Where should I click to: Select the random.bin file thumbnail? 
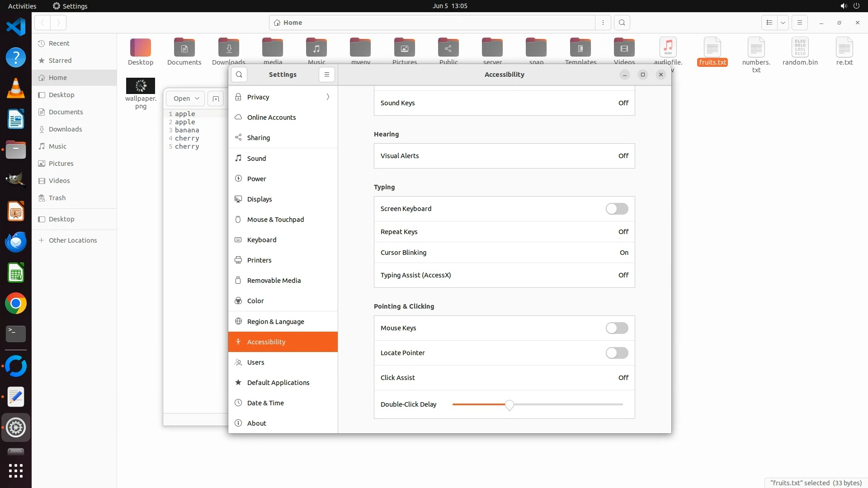pos(800,47)
